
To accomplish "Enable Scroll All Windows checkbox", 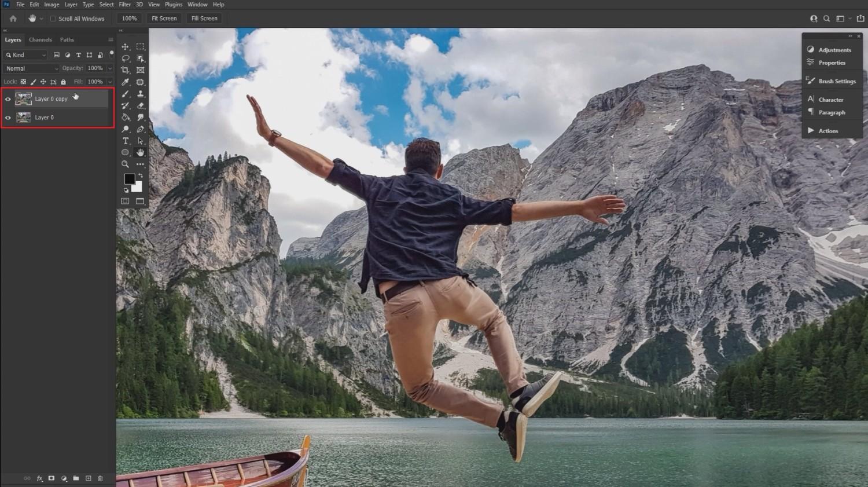I will [x=53, y=19].
